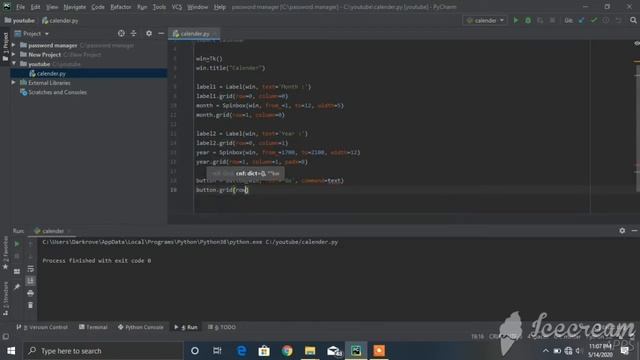Toggle the Project side tab

(x=5, y=46)
